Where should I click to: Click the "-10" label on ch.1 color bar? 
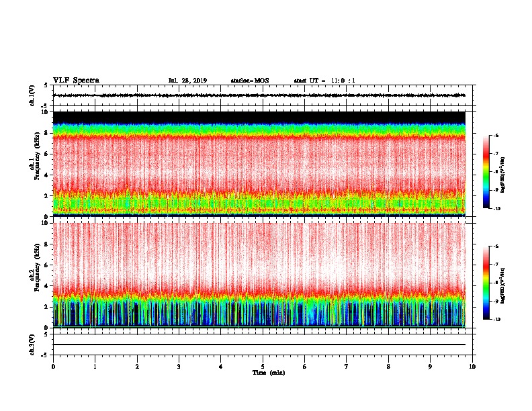[x=496, y=209]
